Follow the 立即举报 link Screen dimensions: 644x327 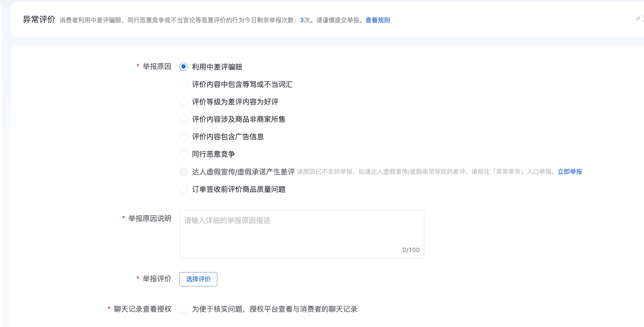570,172
